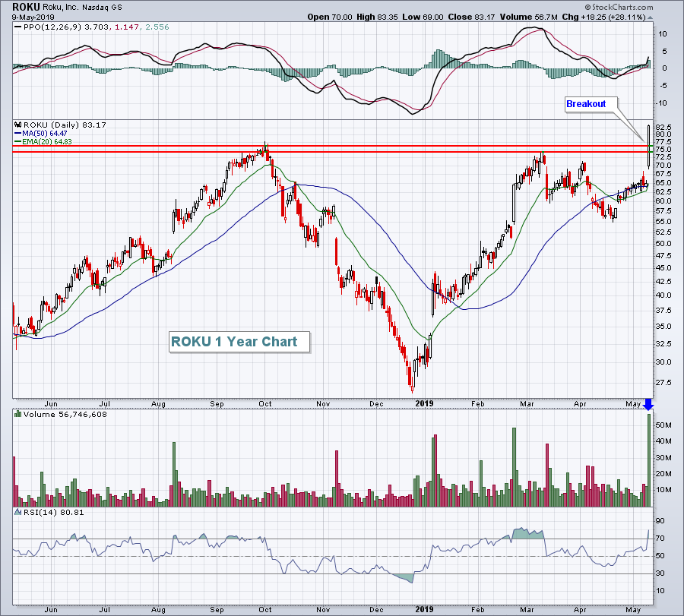Click the Oct label on price chart axis
Screen dimensions: 684x616
coord(264,403)
